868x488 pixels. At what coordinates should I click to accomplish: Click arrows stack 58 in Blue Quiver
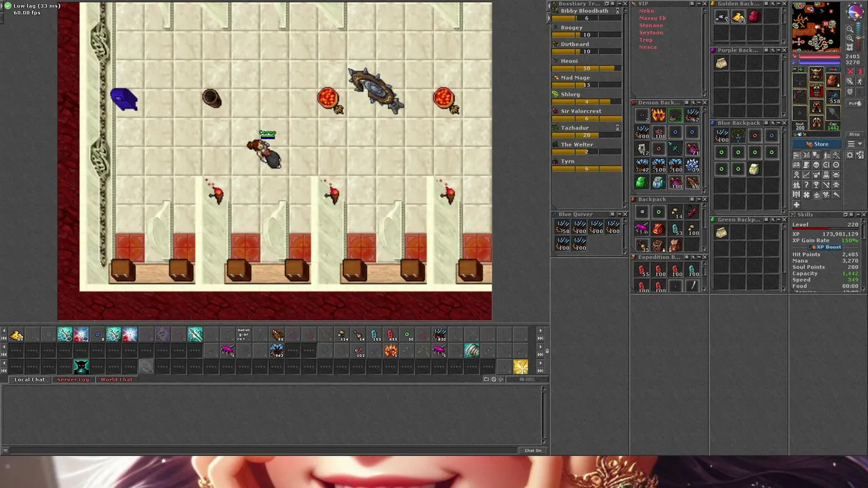point(562,226)
